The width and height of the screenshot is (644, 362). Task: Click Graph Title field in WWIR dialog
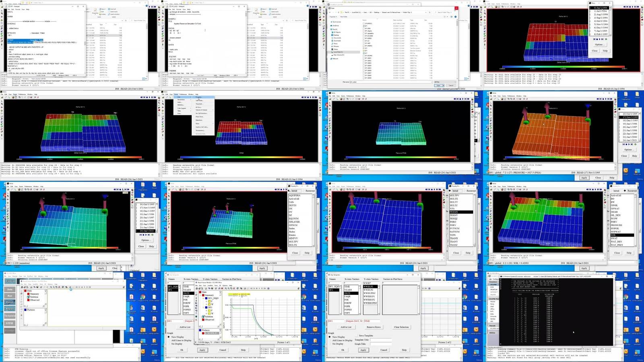click(x=381, y=344)
